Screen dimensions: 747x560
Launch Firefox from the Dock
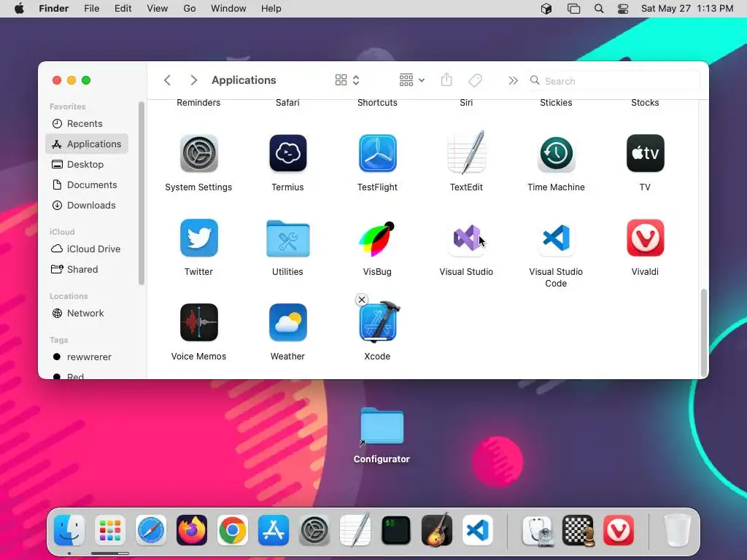[x=192, y=530]
